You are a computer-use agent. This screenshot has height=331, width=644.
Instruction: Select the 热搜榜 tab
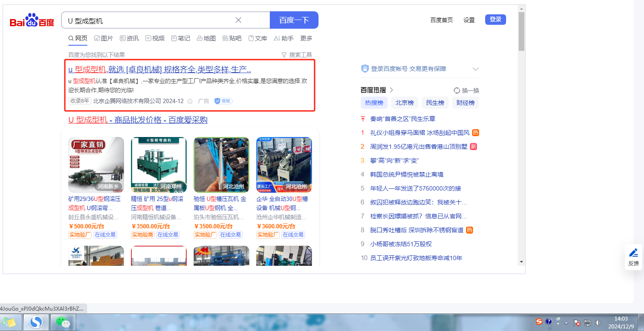374,103
